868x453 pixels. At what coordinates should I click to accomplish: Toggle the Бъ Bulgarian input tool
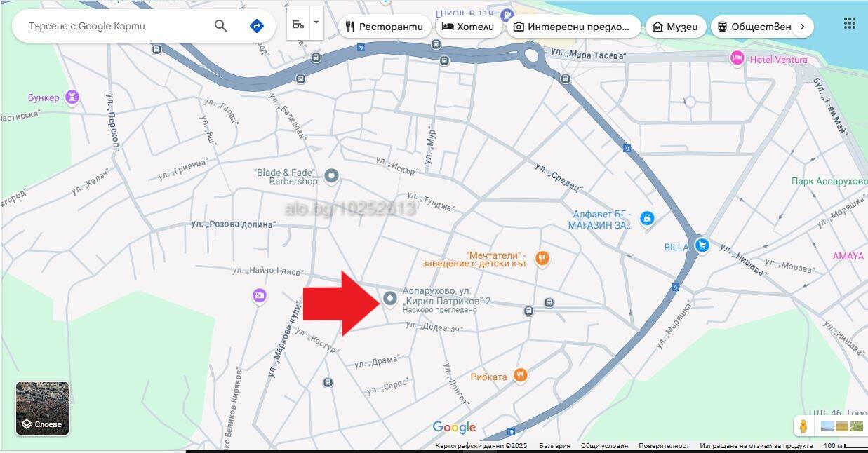point(298,24)
